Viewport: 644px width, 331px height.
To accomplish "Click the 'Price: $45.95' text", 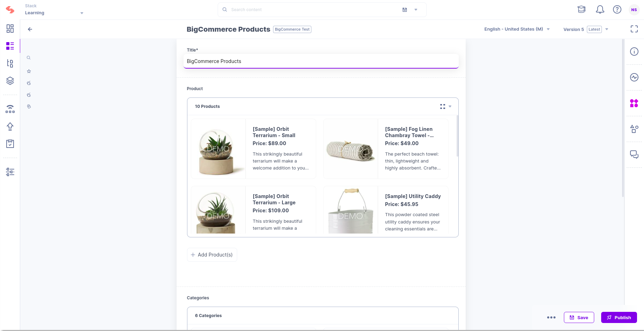I will pyautogui.click(x=402, y=204).
